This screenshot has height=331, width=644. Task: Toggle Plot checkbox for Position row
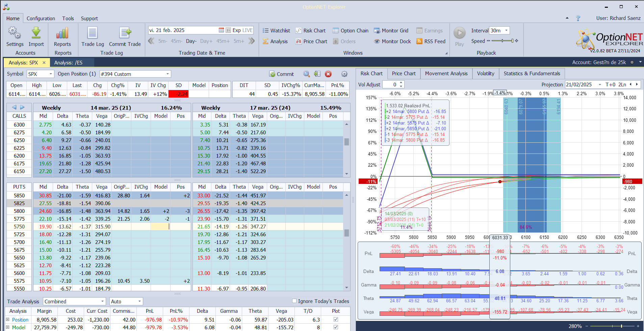click(336, 319)
